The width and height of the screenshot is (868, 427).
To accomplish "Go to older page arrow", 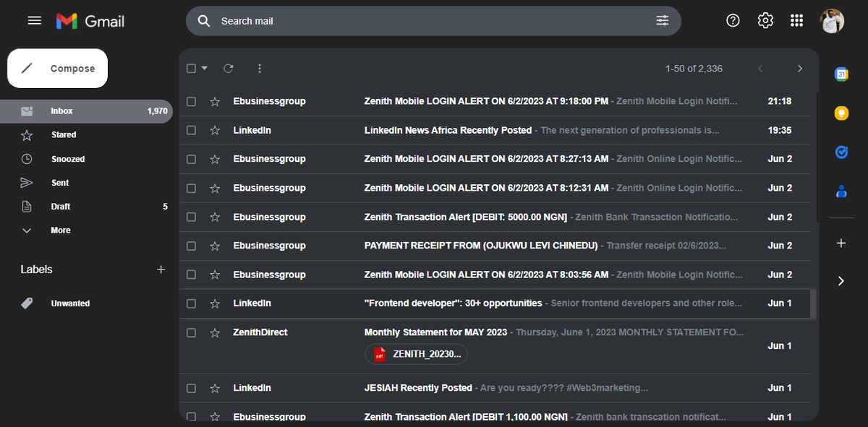I will (x=799, y=69).
